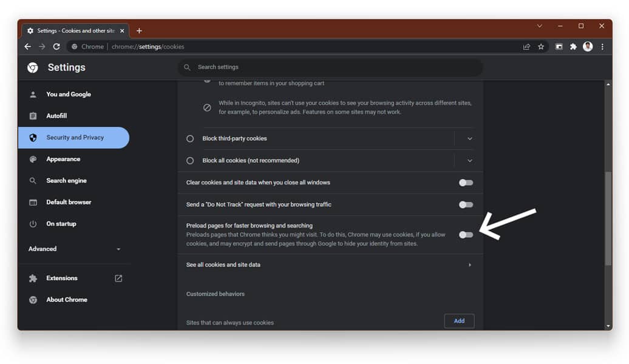Image resolution: width=629 pixels, height=364 pixels.
Task: Click the Extensions puzzle icon in sidebar
Action: [33, 278]
